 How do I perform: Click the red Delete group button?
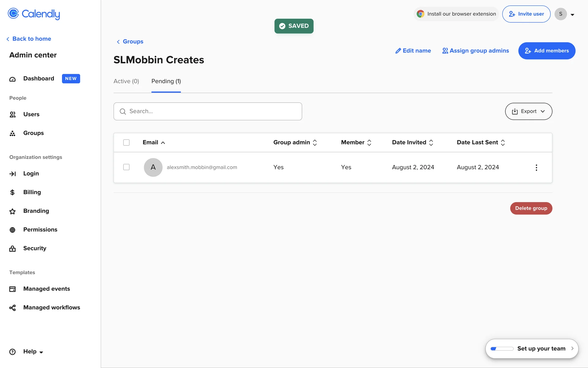click(x=531, y=208)
